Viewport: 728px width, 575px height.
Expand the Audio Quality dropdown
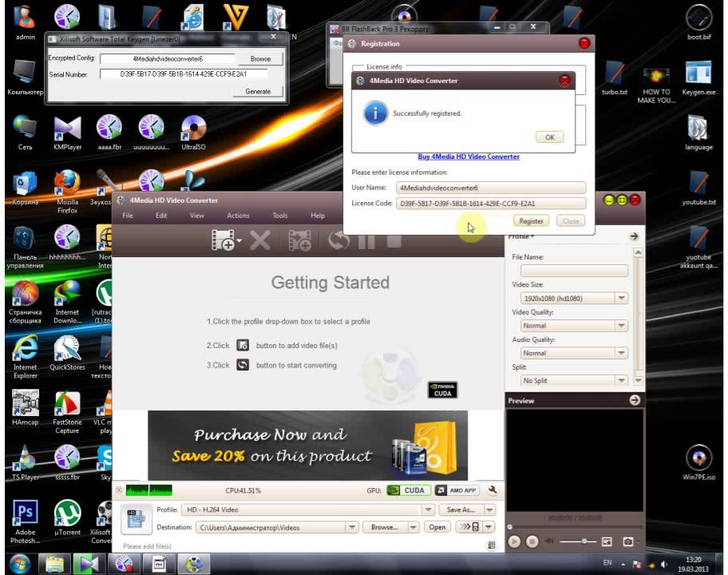(x=621, y=353)
